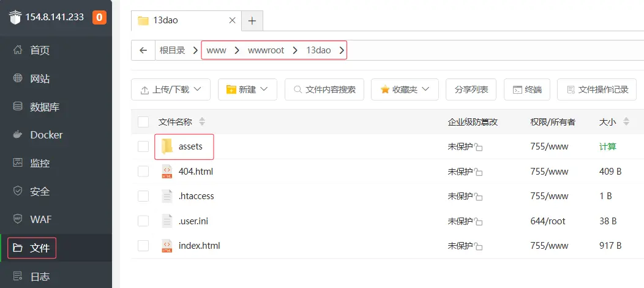Open 数据库 database in the sidebar
The height and width of the screenshot is (288, 644).
click(56, 107)
